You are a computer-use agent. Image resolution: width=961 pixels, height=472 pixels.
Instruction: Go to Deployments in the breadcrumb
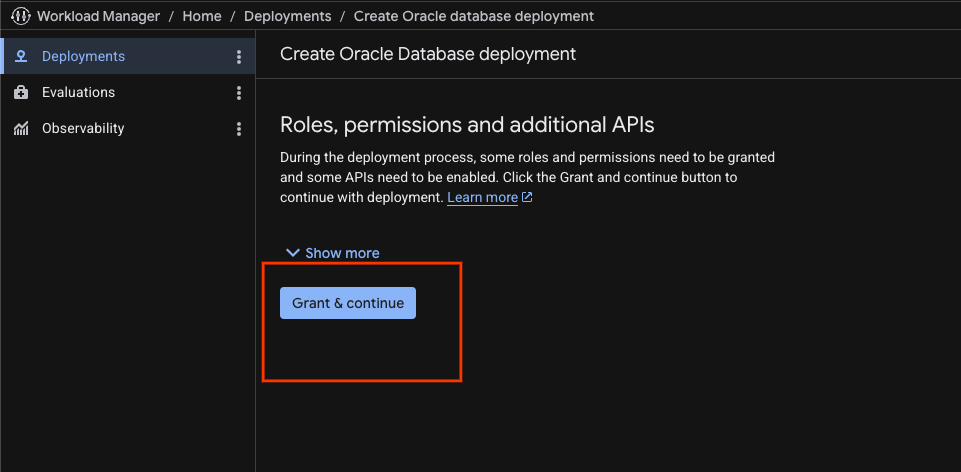point(287,16)
